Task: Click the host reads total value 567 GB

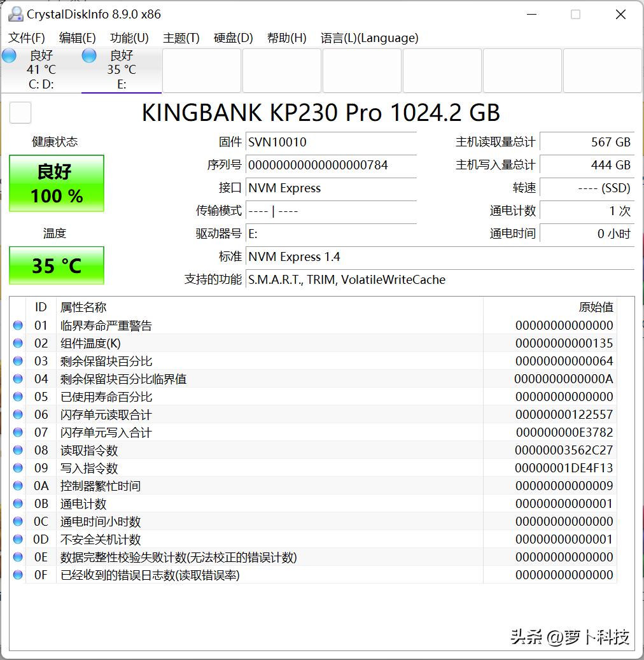Action: (587, 142)
